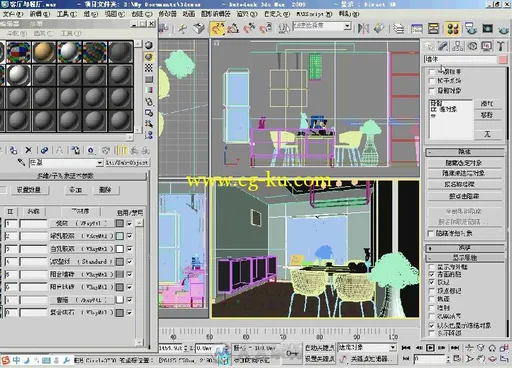Toggle the Bone Objects category checkbox
This screenshot has width=512, height=368.
[432, 90]
